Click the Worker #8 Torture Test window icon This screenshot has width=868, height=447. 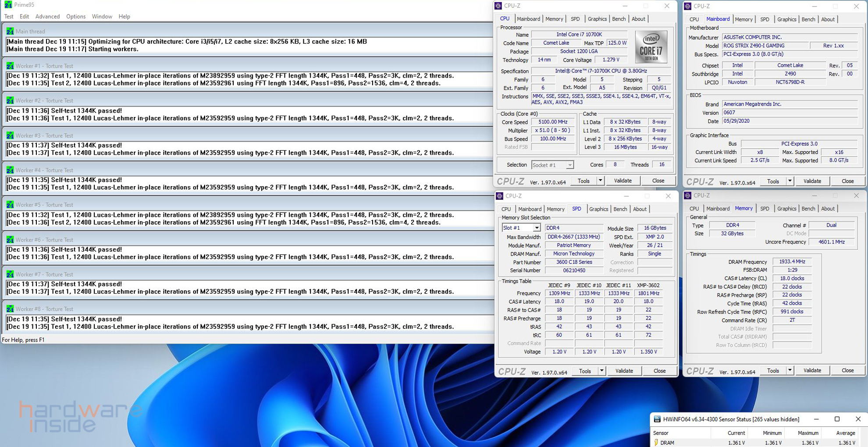tap(10, 309)
